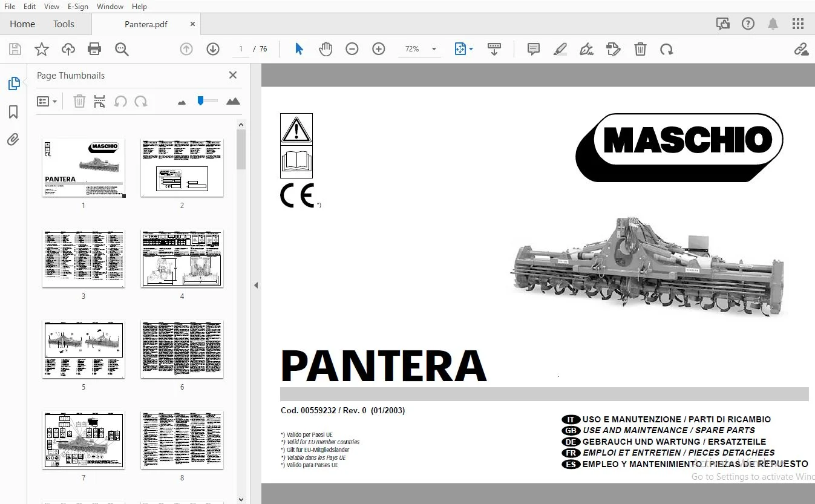Rotate the thumbnail counterclockwise
Screen dimensions: 815x504
click(120, 101)
